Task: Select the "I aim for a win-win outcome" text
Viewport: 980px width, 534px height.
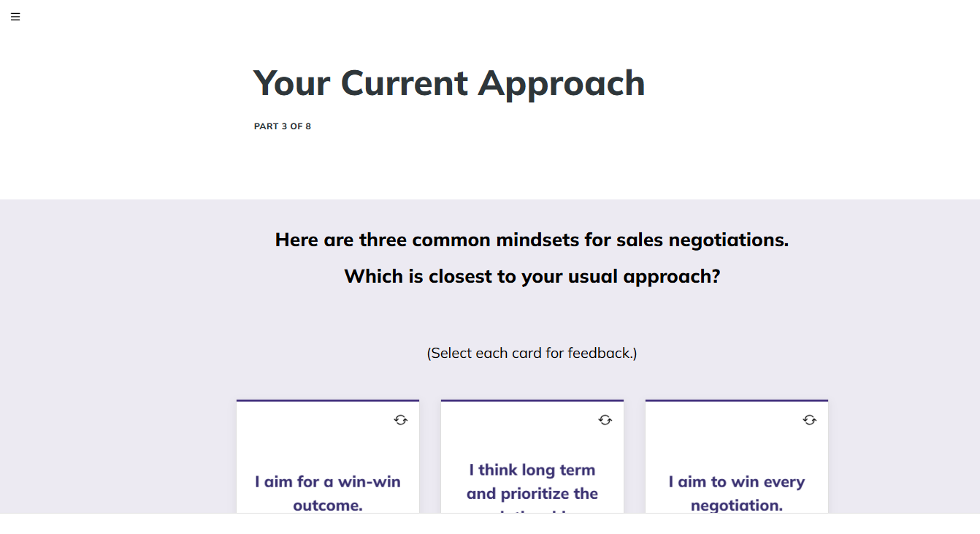Action: coord(328,493)
